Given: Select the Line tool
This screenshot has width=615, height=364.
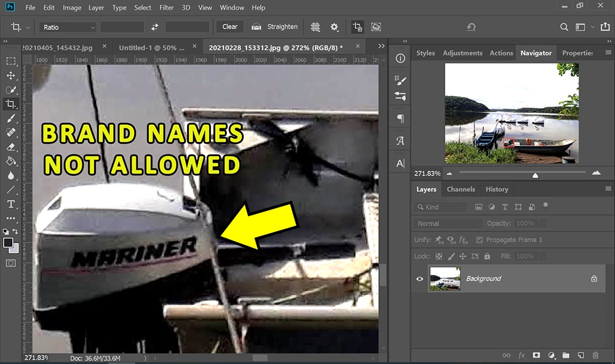Looking at the screenshot, I should point(11,190).
